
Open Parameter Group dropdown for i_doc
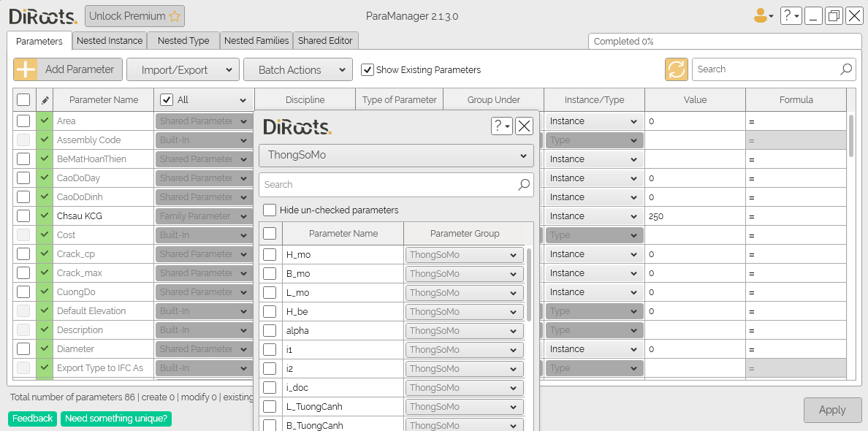click(x=465, y=387)
